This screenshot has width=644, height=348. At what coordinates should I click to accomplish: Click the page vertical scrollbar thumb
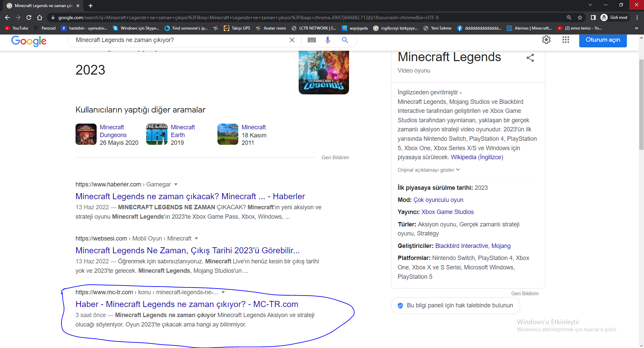pyautogui.click(x=641, y=104)
